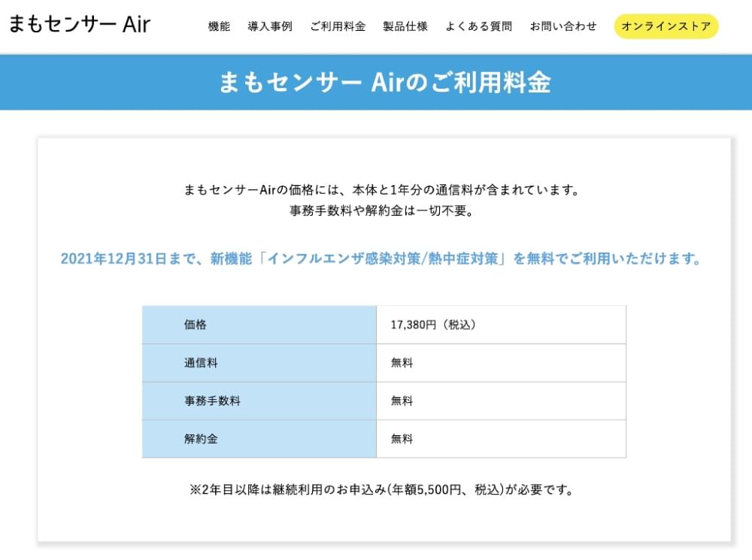Screen dimensions: 752x560
Task: Go to the 導入事例 page
Action: [270, 26]
